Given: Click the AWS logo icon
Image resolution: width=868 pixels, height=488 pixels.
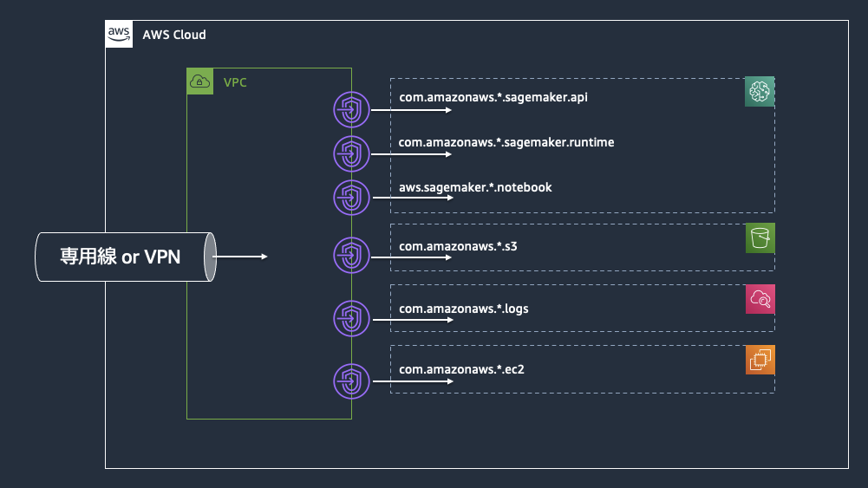Looking at the screenshot, I should (119, 34).
